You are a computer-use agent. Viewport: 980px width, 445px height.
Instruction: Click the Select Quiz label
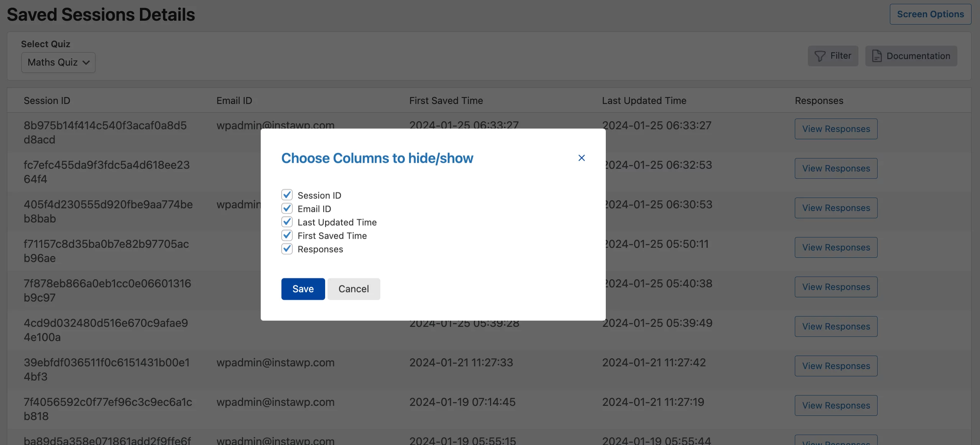click(x=46, y=44)
